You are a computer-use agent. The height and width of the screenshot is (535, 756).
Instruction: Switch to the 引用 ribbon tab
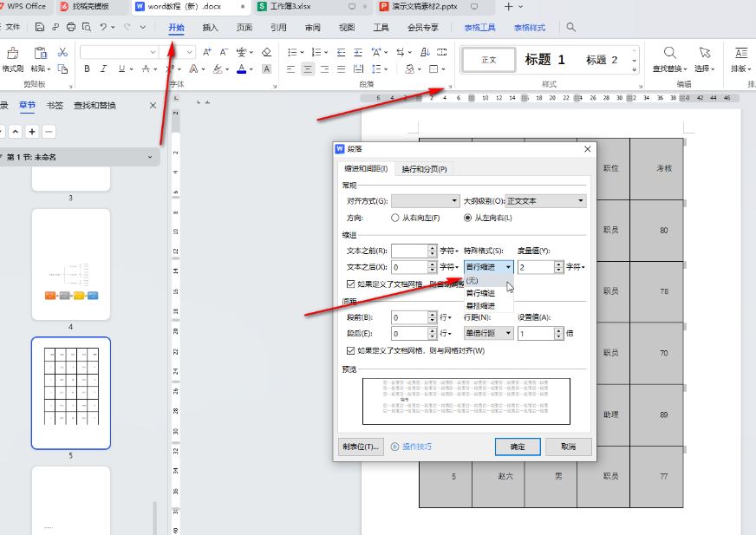[x=278, y=28]
